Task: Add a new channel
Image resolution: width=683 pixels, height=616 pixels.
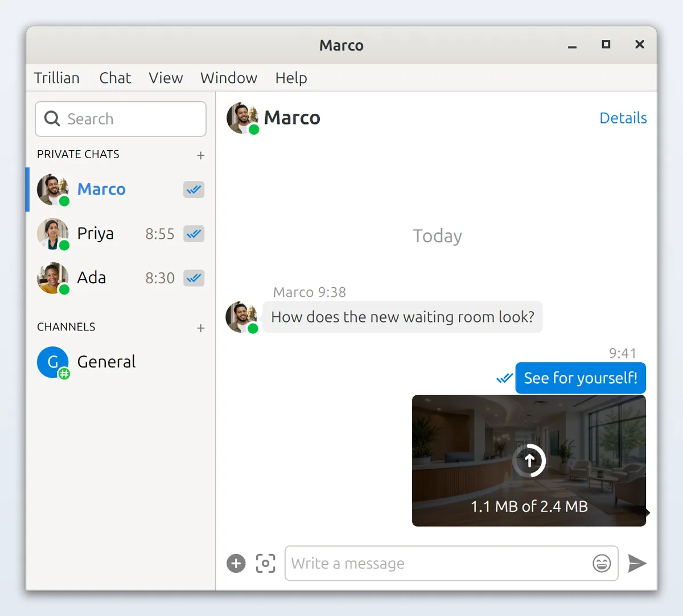Action: point(200,328)
